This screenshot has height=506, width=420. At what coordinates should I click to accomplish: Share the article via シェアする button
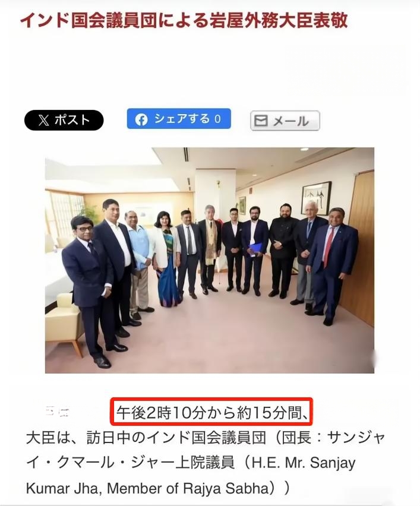click(x=179, y=119)
